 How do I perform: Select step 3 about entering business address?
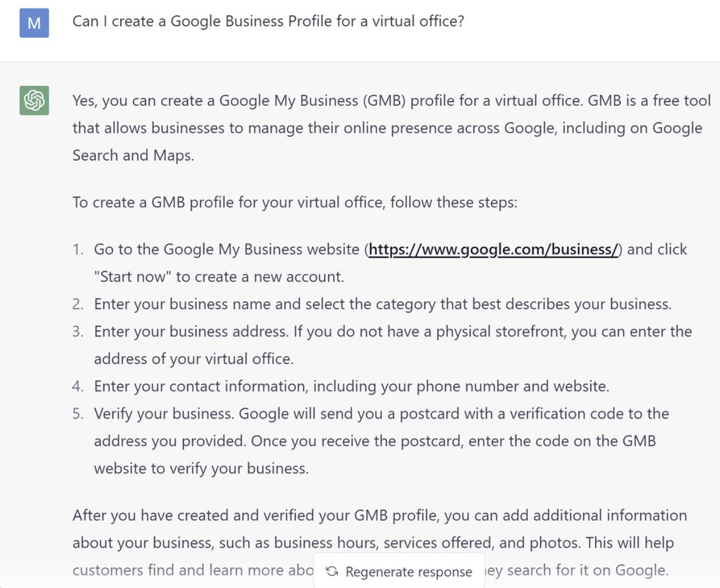tap(392, 332)
